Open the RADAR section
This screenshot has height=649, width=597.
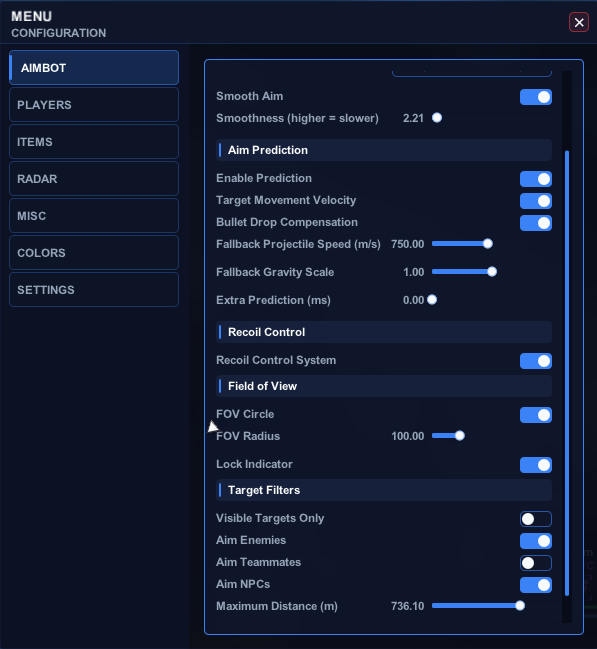[94, 179]
